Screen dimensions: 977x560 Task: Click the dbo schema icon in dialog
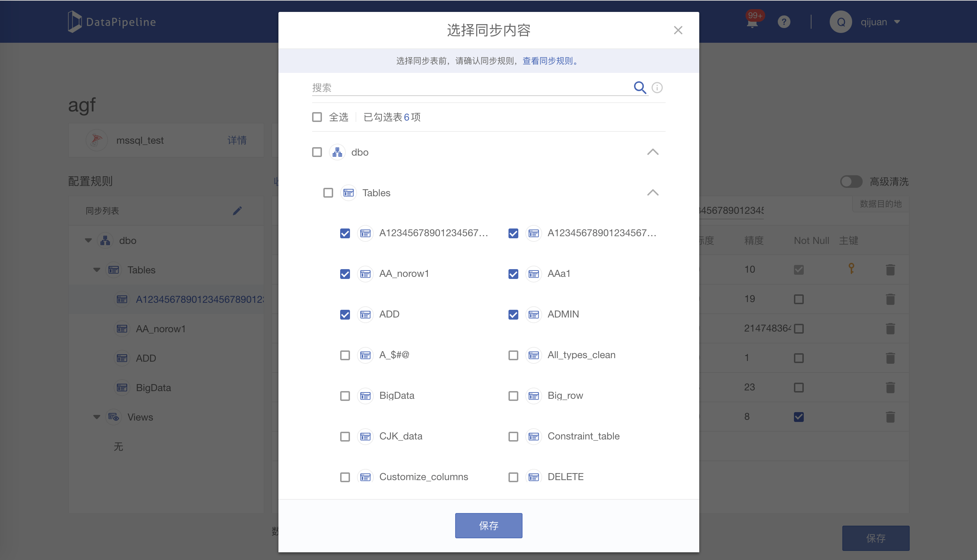coord(337,152)
